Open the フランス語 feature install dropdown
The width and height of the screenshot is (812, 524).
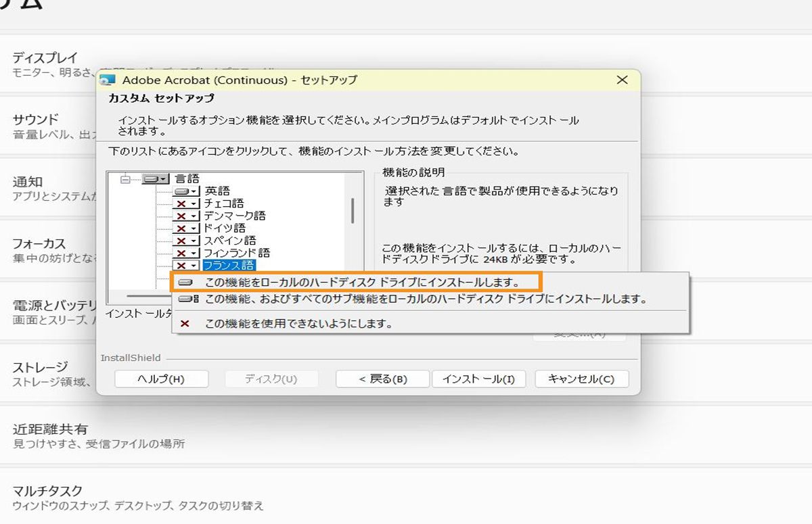186,265
